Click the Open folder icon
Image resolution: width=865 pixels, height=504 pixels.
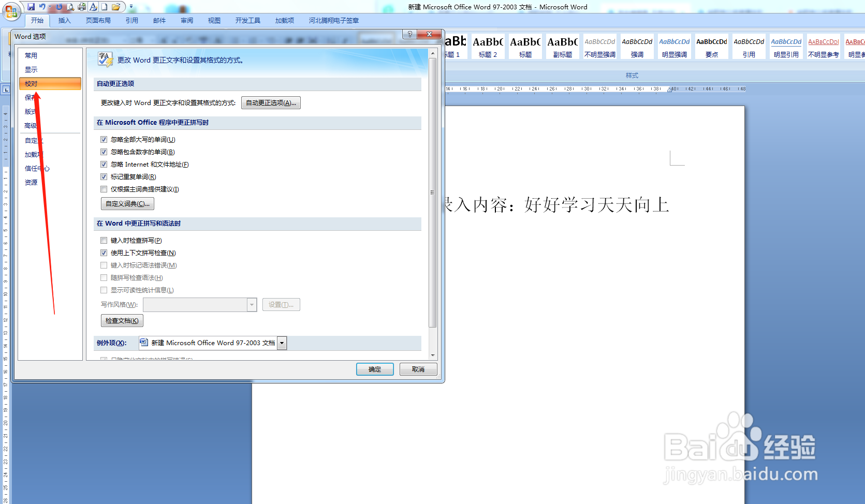pyautogui.click(x=116, y=7)
